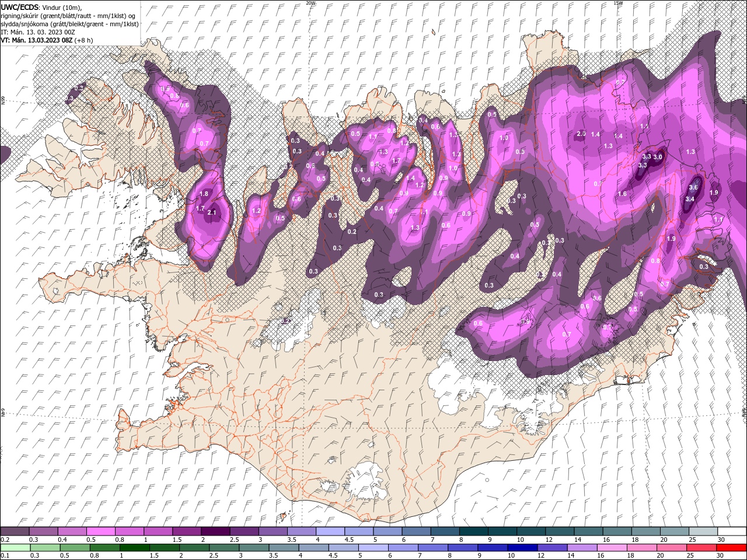The height and width of the screenshot is (560, 747).
Task: Click the '1.8' snowfall value on the map
Action: click(204, 194)
